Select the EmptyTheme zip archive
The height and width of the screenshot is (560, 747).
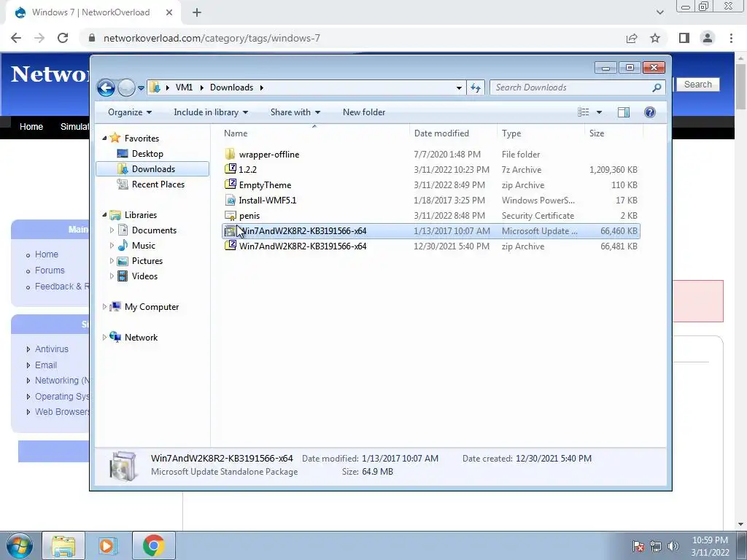430,184
